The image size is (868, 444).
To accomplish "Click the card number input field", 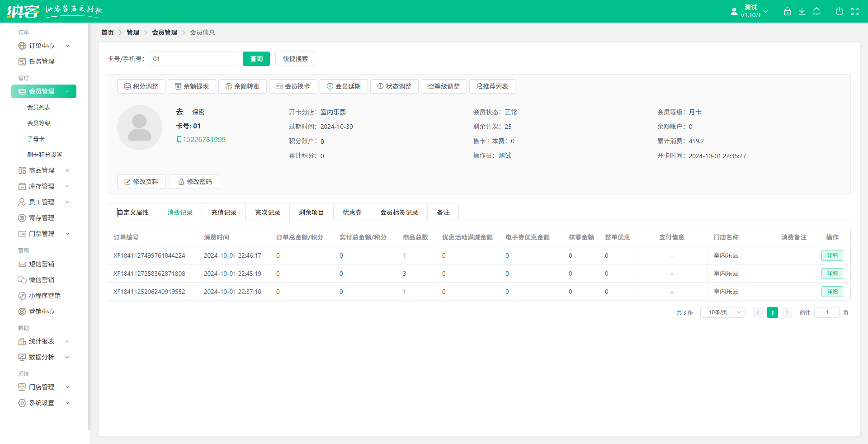I will (x=193, y=59).
